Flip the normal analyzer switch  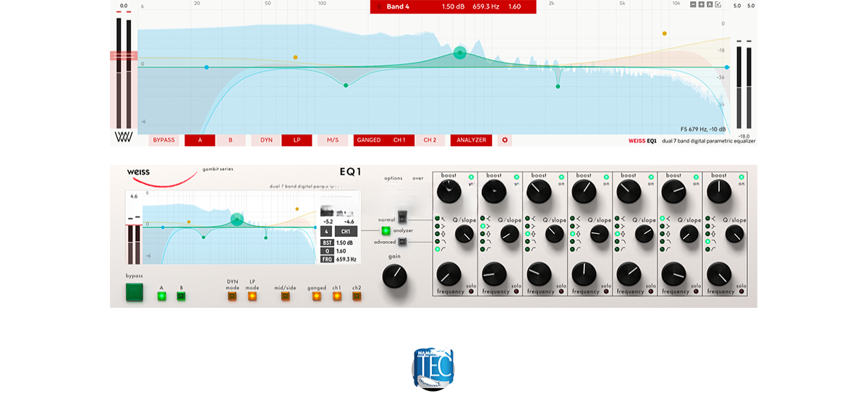point(402,218)
